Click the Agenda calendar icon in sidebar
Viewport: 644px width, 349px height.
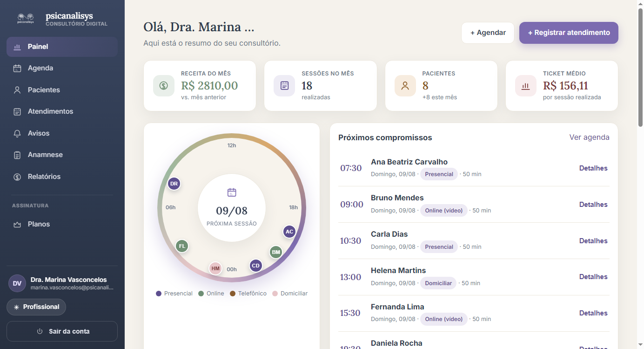coord(17,68)
